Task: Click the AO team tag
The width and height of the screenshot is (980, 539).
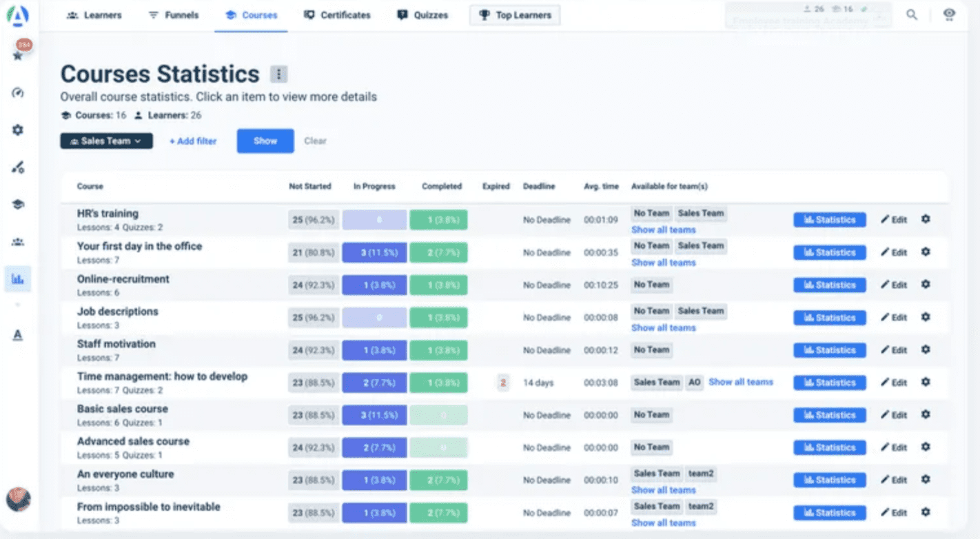Action: point(694,382)
